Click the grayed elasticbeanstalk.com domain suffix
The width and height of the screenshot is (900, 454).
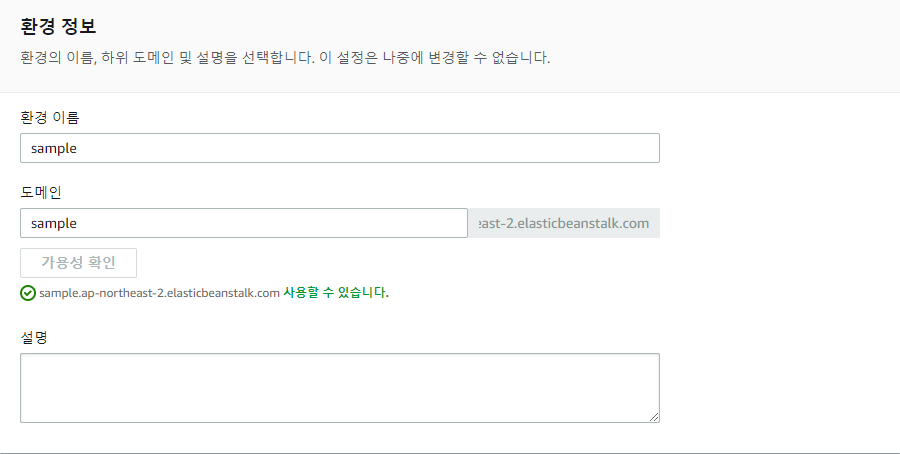tap(565, 223)
